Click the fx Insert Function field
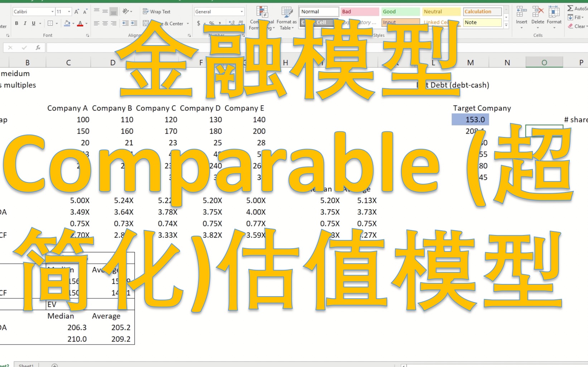This screenshot has height=367, width=588. point(38,48)
